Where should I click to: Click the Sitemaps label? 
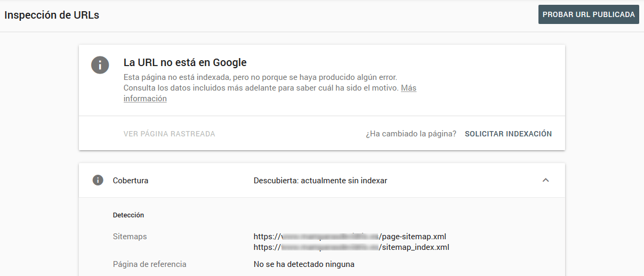(130, 236)
